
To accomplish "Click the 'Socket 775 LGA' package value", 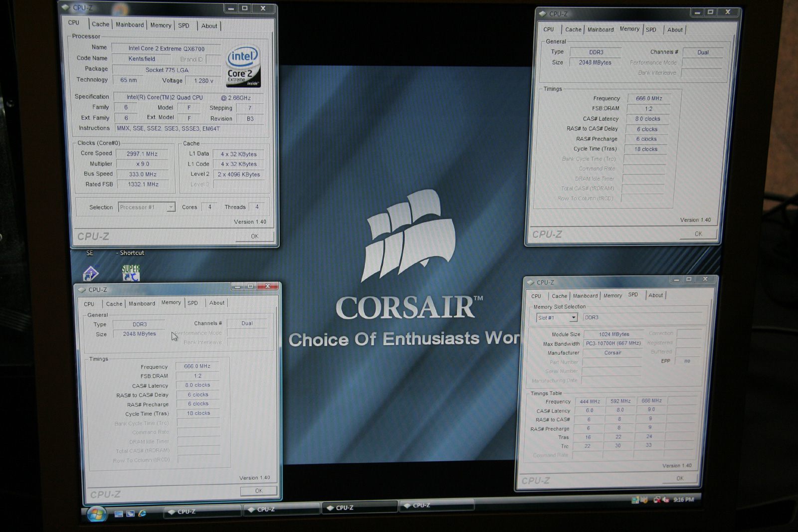I will [167, 70].
